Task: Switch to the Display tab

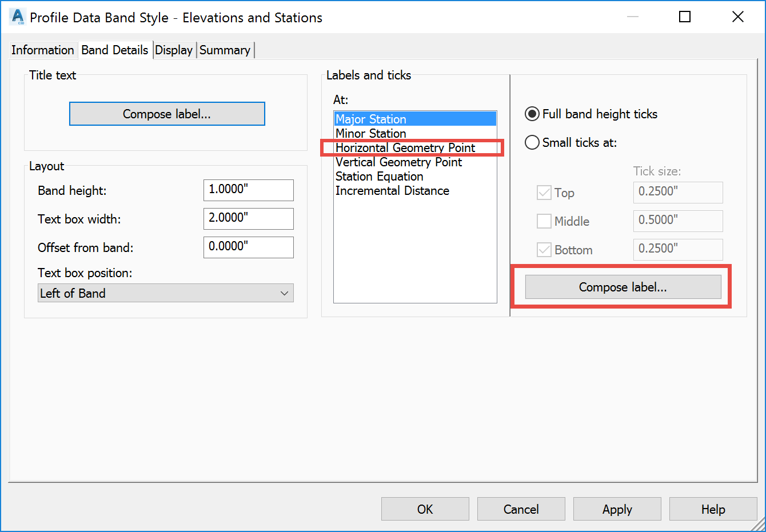Action: click(x=174, y=50)
